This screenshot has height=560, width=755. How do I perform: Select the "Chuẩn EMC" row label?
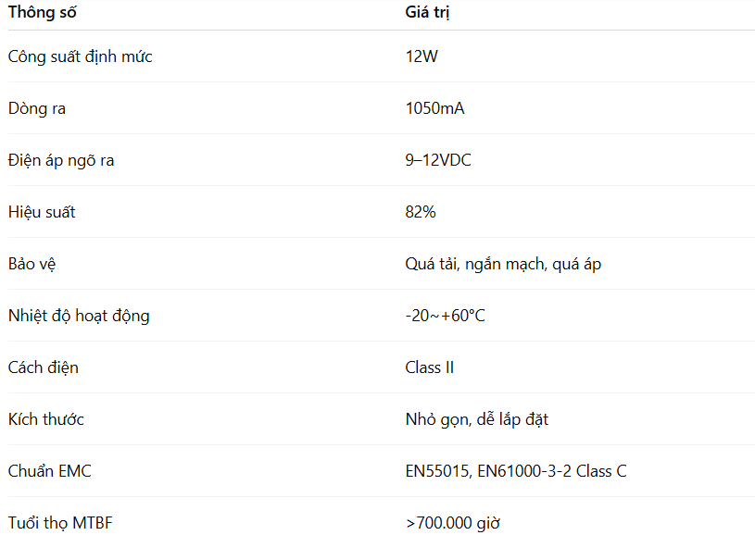(50, 471)
